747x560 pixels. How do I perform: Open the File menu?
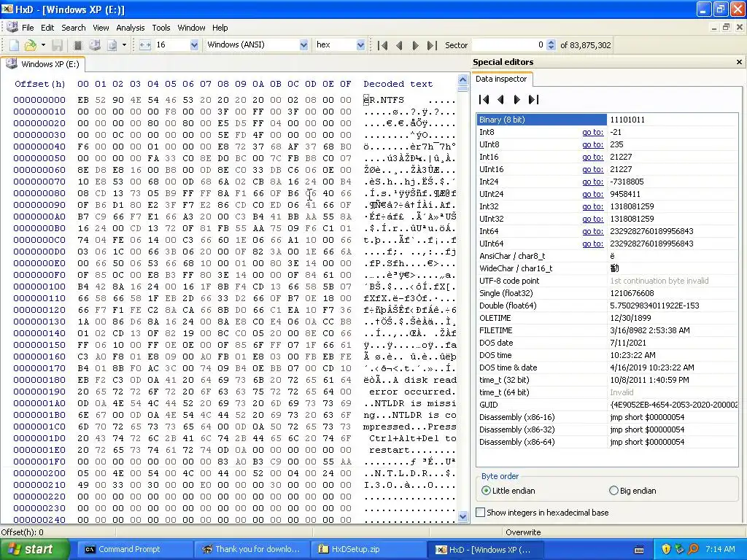click(28, 28)
